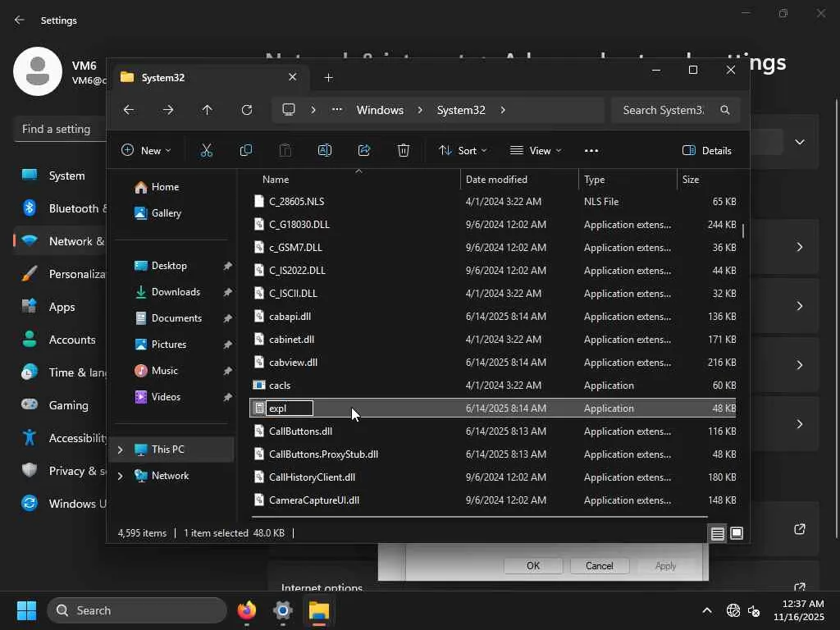Click the muted volume tray icon
This screenshot has width=840, height=630.
click(x=754, y=610)
